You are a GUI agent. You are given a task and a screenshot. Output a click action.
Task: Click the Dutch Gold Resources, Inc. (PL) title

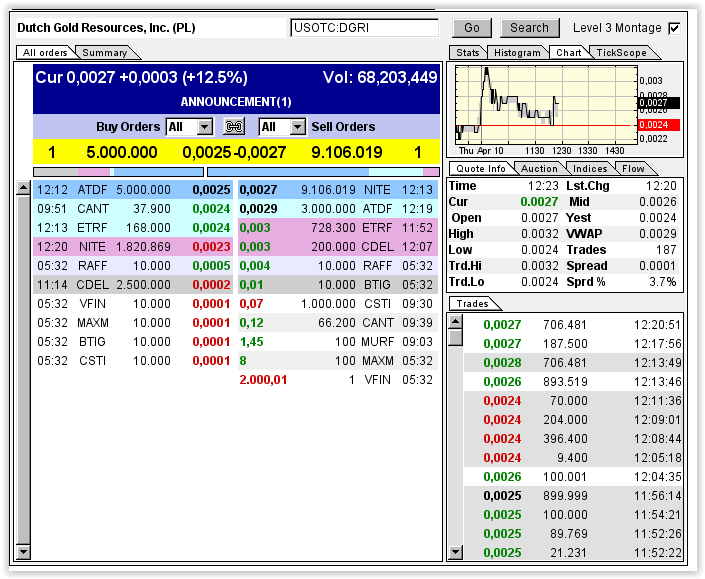point(106,28)
